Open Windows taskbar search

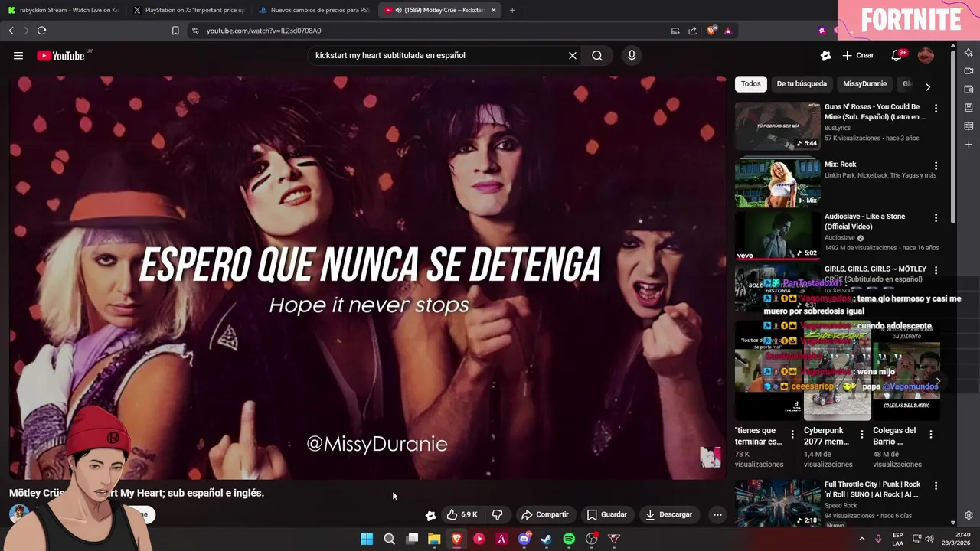pyautogui.click(x=389, y=539)
